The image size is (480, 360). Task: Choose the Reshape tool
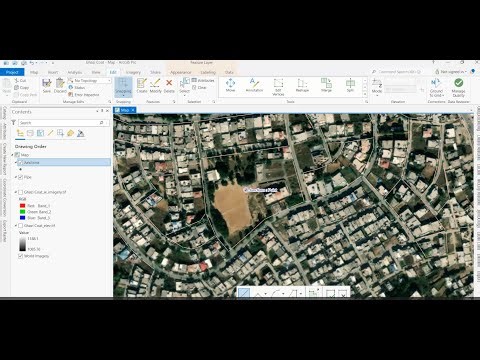302,85
